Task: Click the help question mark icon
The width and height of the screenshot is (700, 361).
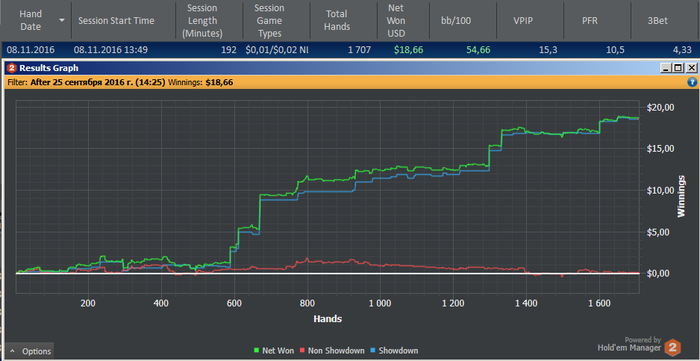Action: 692,82
